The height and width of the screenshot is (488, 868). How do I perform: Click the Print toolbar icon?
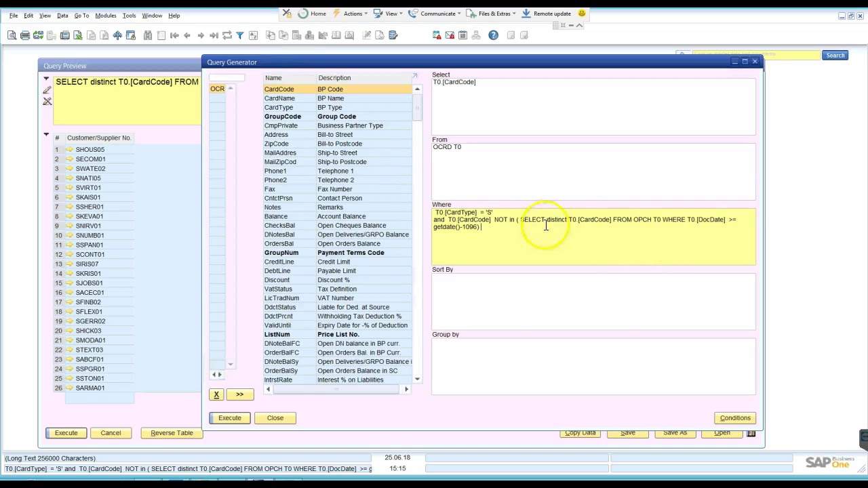click(25, 35)
